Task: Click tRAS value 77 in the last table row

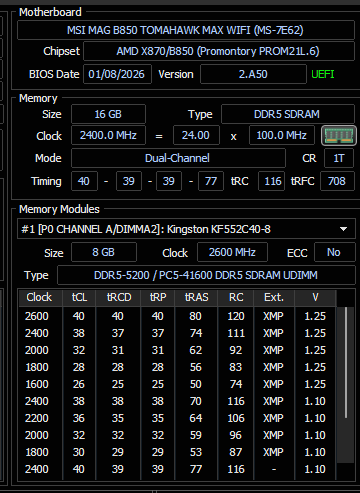Action: pos(196,469)
